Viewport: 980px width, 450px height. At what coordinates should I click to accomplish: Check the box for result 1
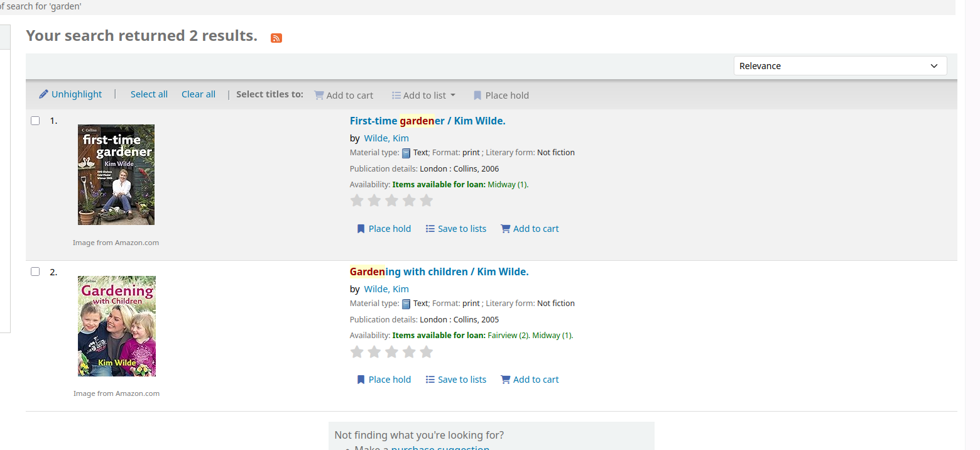click(35, 121)
